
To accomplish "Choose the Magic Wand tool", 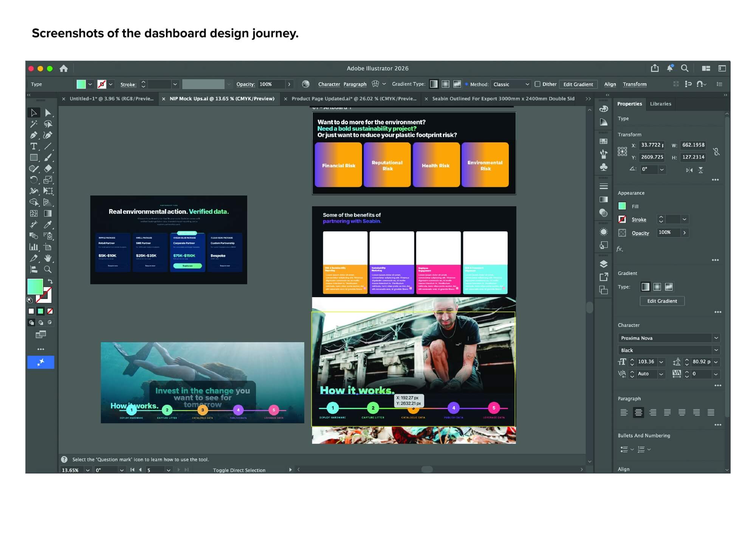I will pyautogui.click(x=34, y=124).
